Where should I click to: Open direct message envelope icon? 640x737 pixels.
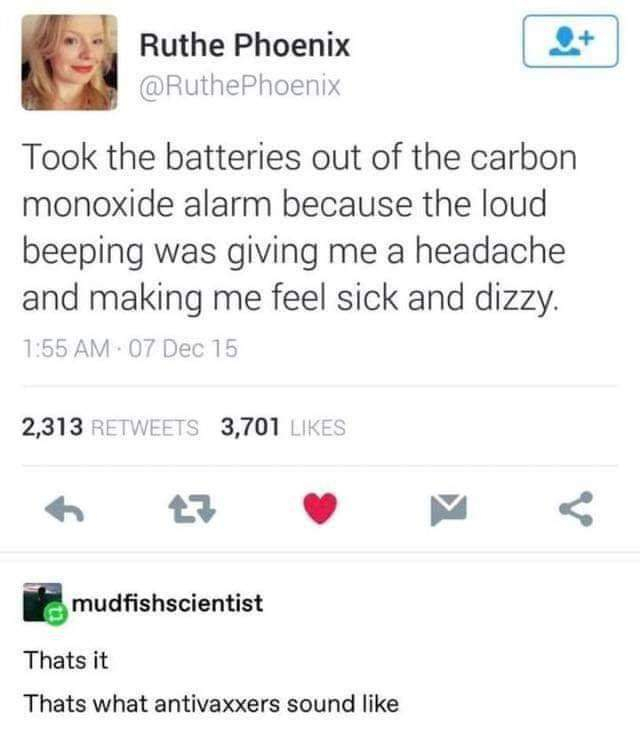(448, 510)
